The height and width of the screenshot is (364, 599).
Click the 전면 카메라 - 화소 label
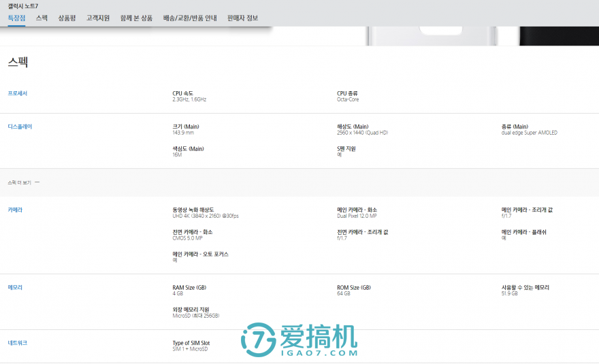(193, 232)
